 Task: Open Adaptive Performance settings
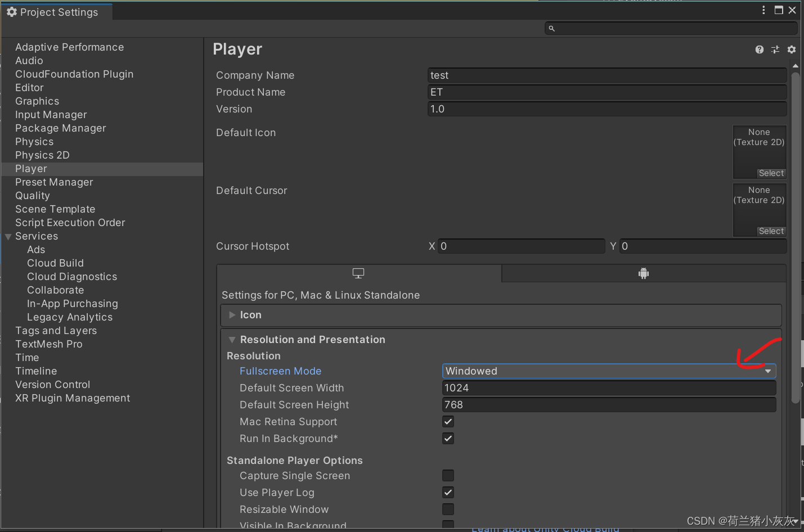(x=69, y=47)
